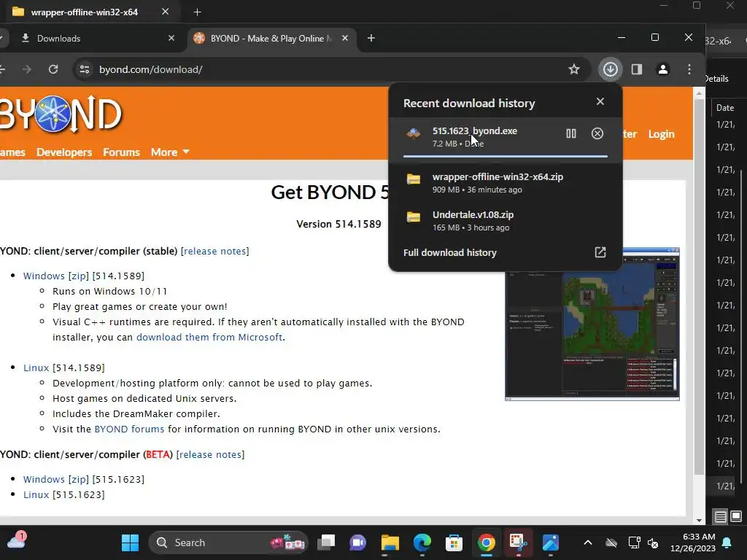Open the Photos app on taskbar
This screenshot has height=560, width=747.
(550, 542)
